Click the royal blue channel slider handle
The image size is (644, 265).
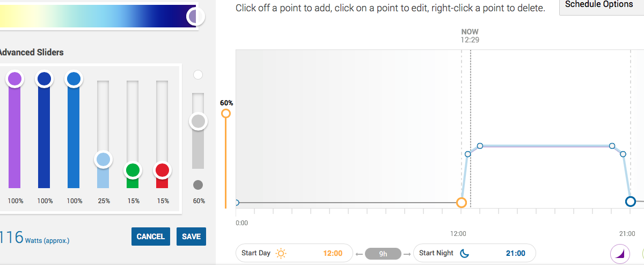pyautogui.click(x=44, y=79)
